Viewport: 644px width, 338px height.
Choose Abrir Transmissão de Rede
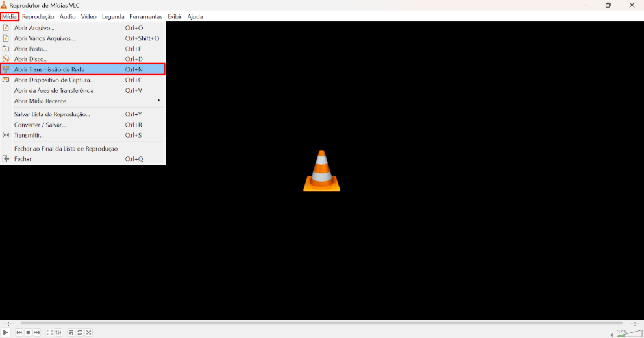(83, 69)
